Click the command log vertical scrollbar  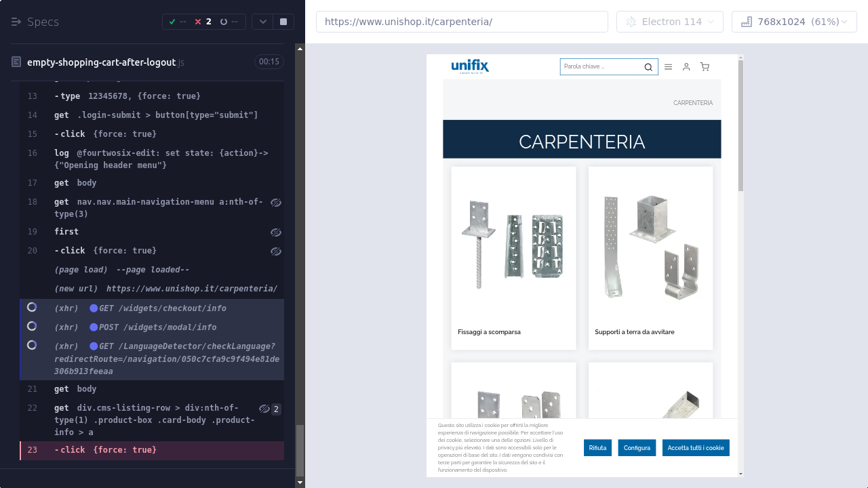pos(300,450)
